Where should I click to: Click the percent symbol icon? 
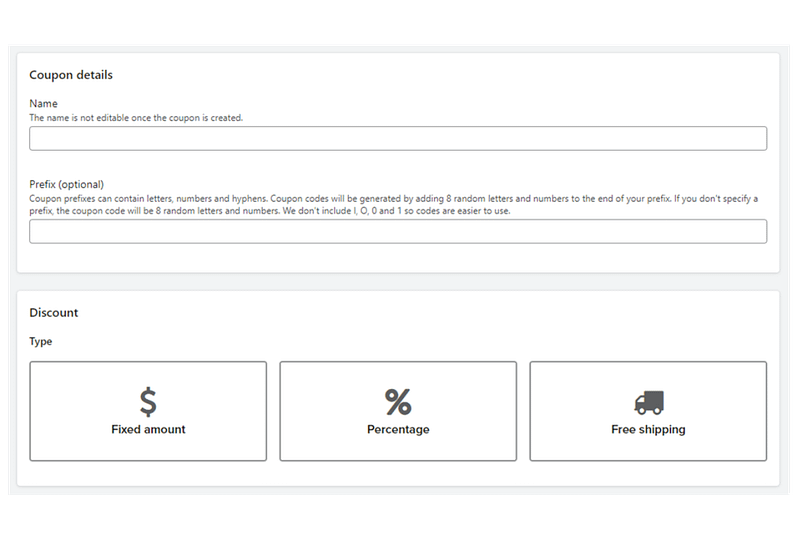398,402
